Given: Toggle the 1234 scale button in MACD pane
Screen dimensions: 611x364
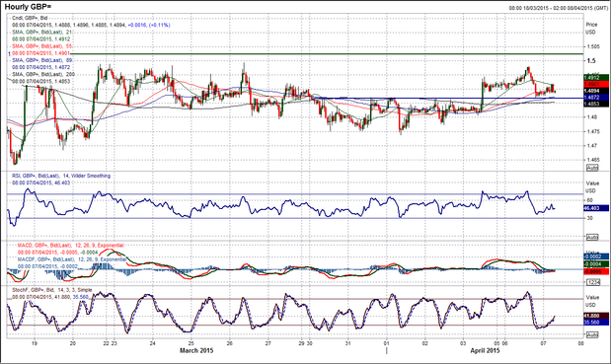Looking at the screenshot, I should [x=592, y=282].
